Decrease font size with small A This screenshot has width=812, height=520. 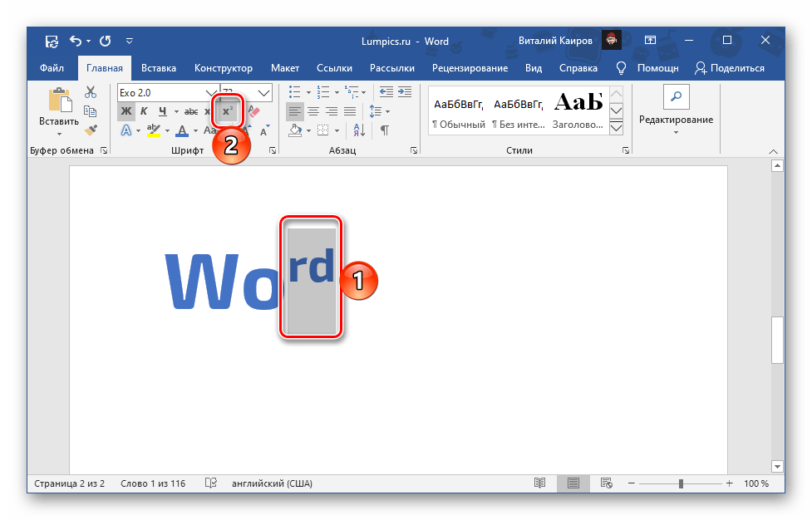tap(264, 130)
